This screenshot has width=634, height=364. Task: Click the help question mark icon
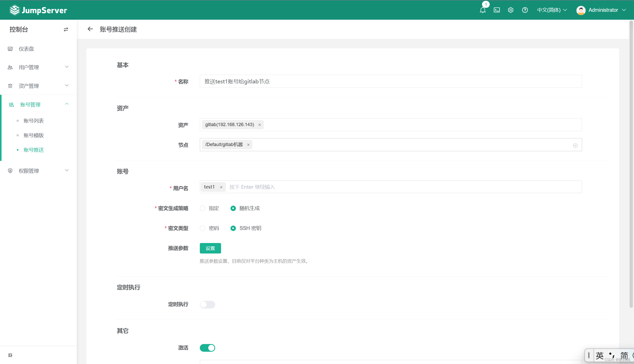point(525,10)
